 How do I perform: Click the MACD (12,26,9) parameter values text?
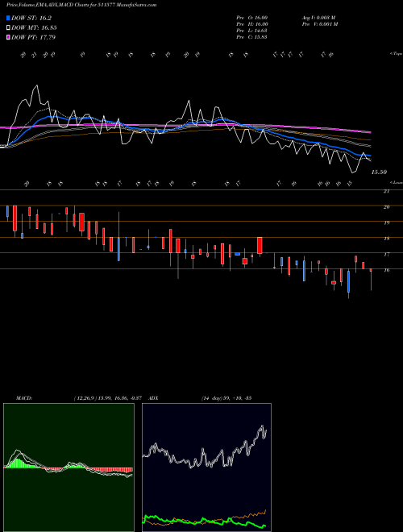click(x=110, y=398)
